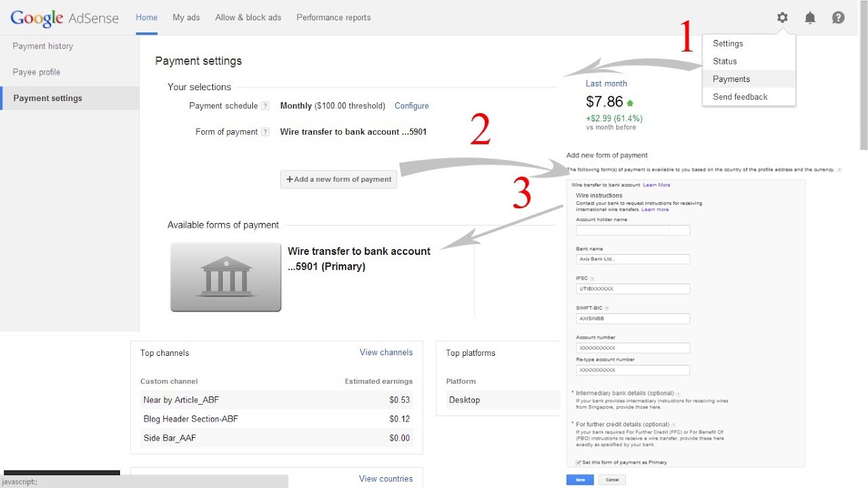Select Payments from the gear menu
The width and height of the screenshot is (868, 488).
(749, 79)
